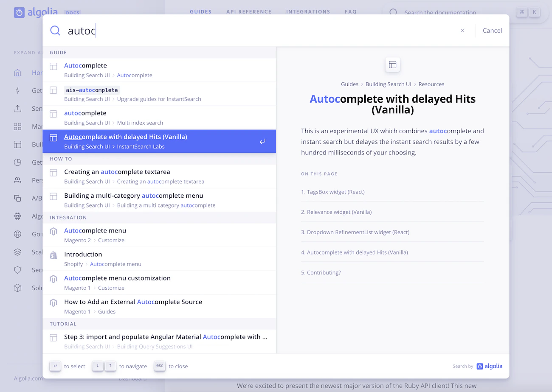
Task: Select the Home icon in the sidebar
Action: (x=17, y=73)
